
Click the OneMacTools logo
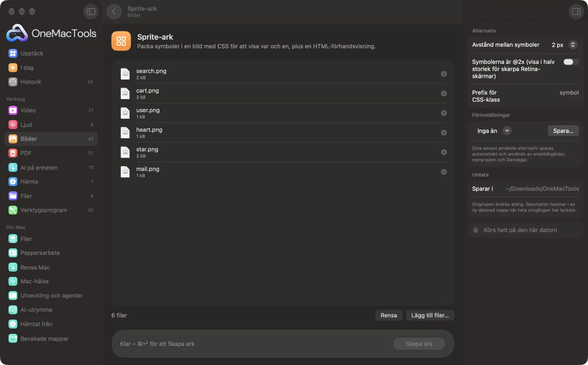(51, 33)
